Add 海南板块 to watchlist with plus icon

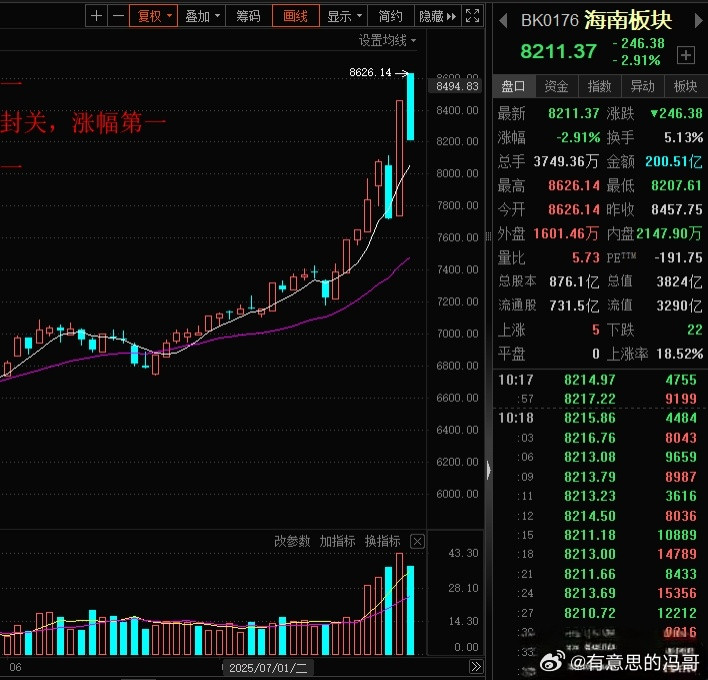[685, 55]
